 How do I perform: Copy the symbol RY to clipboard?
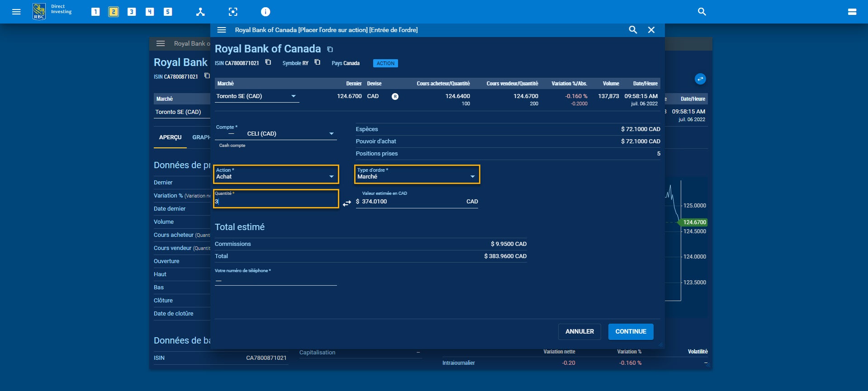tap(318, 62)
